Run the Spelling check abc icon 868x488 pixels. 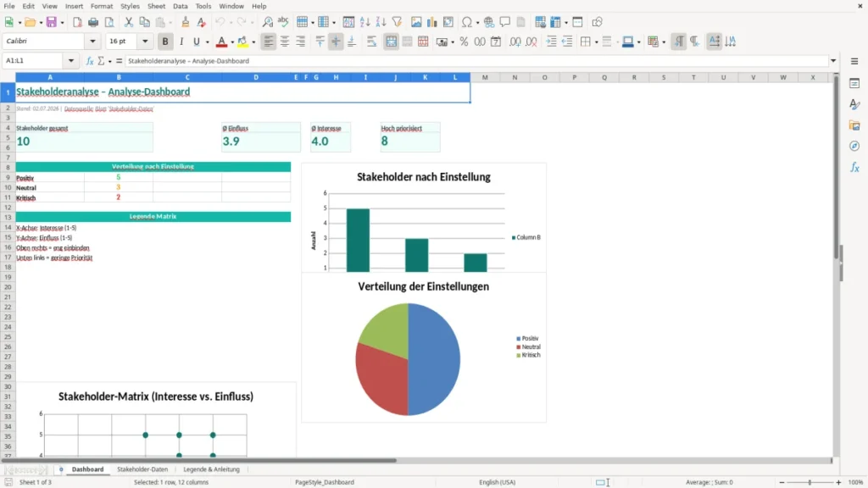[283, 22]
